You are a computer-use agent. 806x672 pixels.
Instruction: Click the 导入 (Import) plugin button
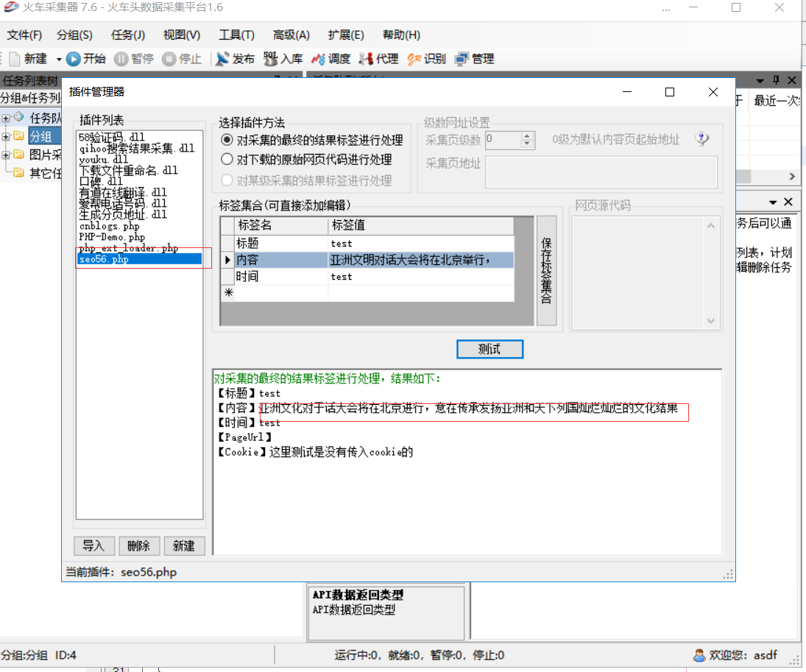click(94, 545)
